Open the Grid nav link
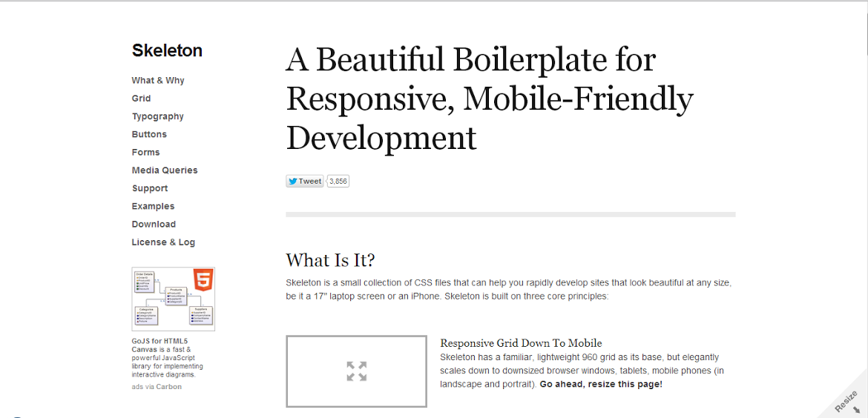868x418 pixels. [141, 99]
